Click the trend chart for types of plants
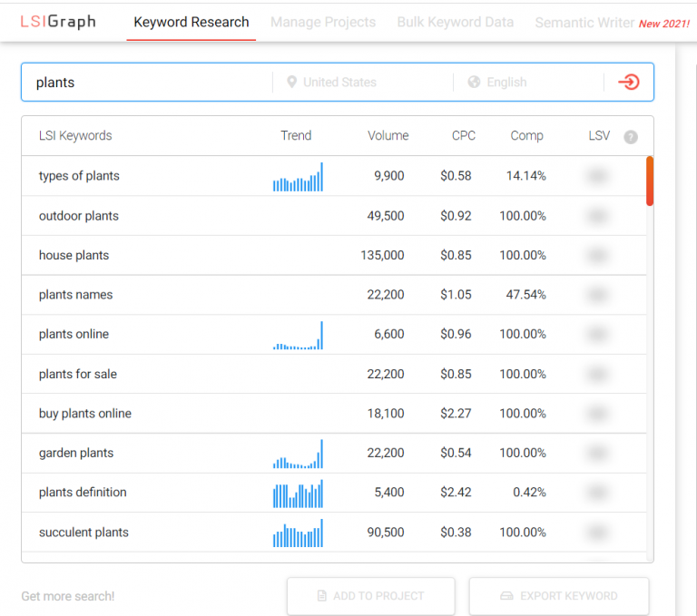697x616 pixels. click(298, 177)
